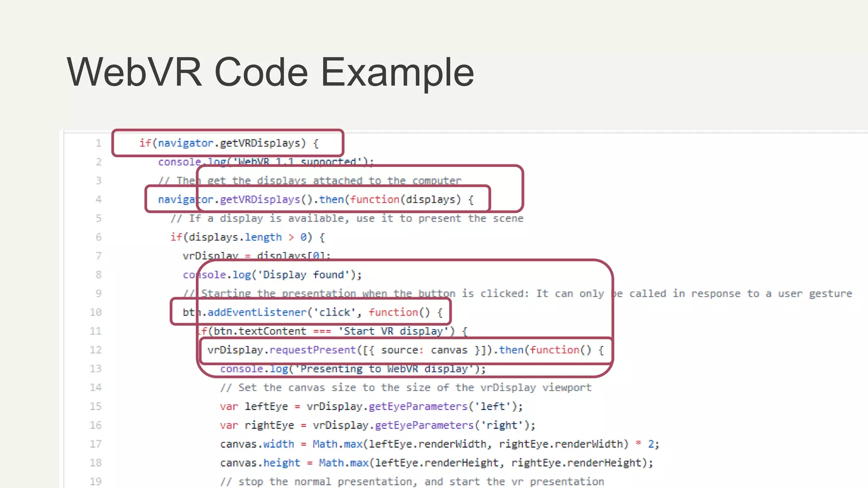This screenshot has width=868, height=488.
Task: Click console.log('Presenting to WebVR display') line
Action: [x=353, y=369]
